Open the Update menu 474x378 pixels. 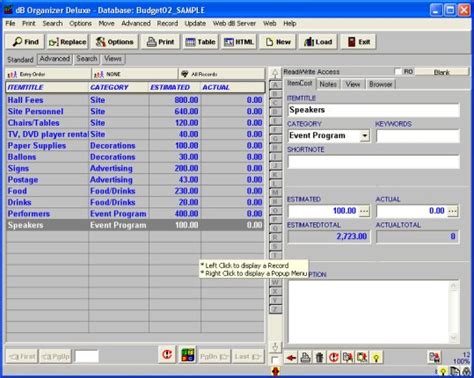click(195, 23)
